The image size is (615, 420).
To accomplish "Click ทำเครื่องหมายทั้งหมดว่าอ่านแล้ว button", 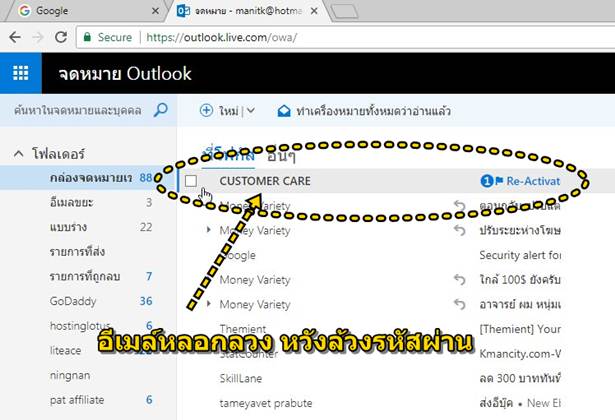I will point(364,111).
